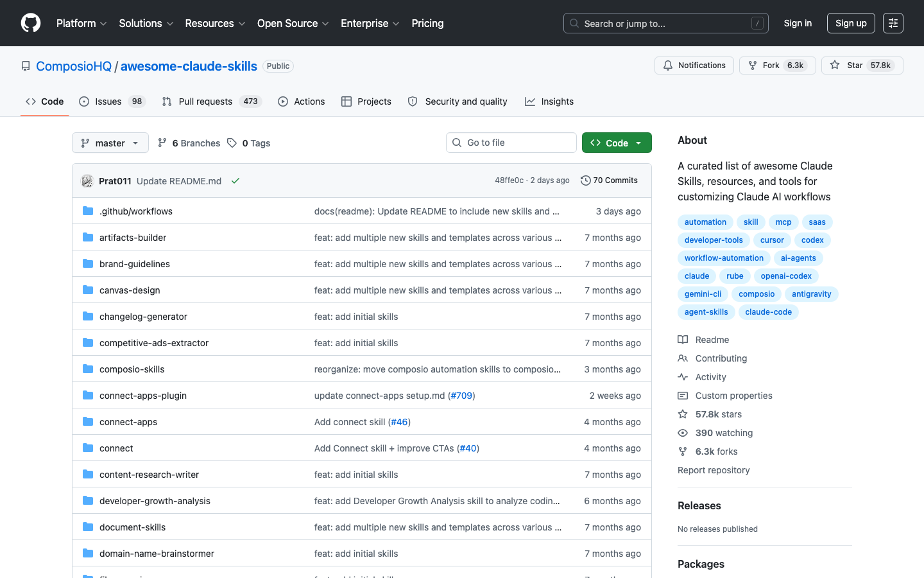Expand the Platform menu

(81, 23)
